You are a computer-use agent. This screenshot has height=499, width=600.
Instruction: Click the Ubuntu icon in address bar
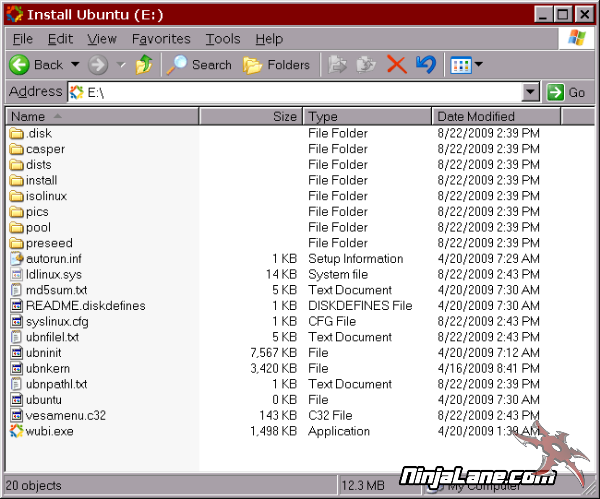click(x=77, y=92)
